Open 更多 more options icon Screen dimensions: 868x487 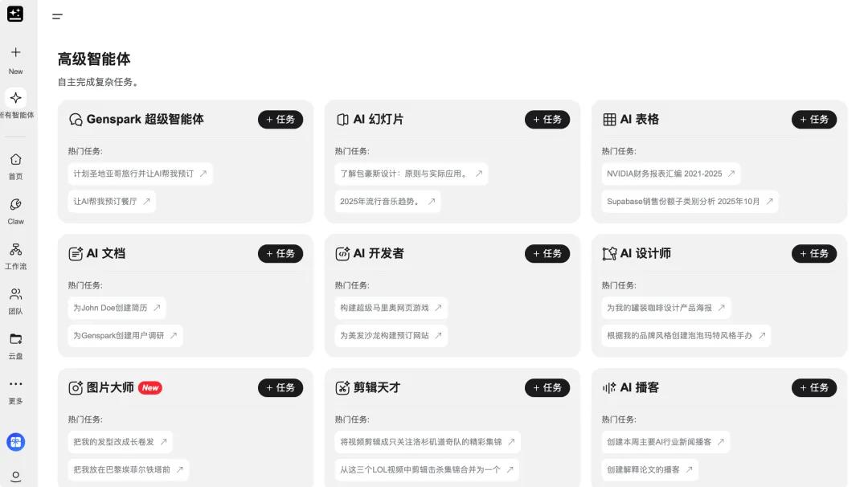coord(15,383)
